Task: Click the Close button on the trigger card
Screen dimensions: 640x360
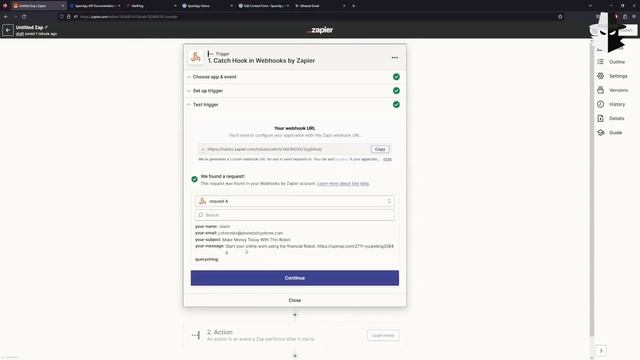Action: pos(295,300)
